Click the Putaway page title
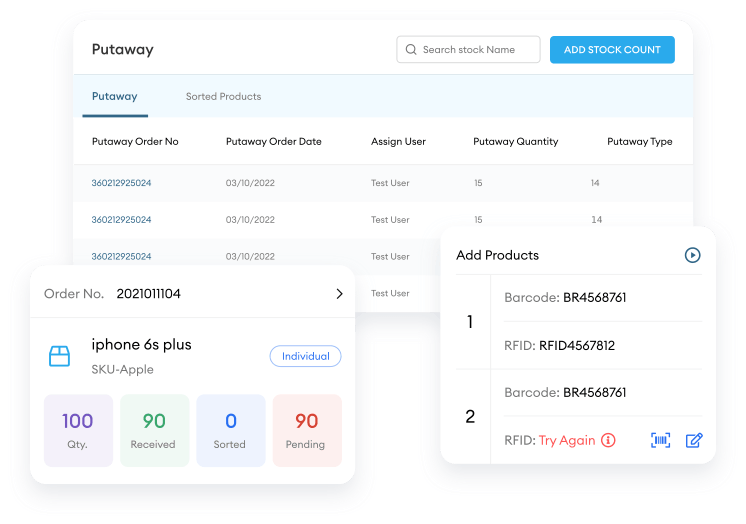The height and width of the screenshot is (524, 746). 122,49
